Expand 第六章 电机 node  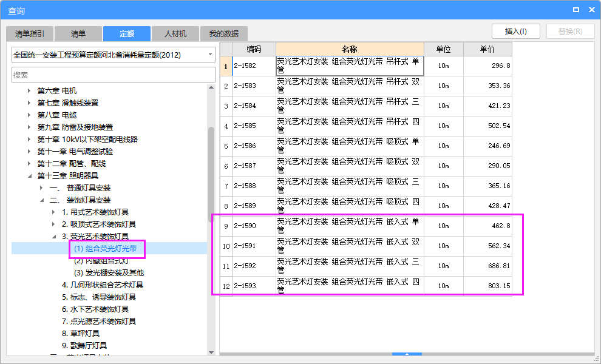click(29, 91)
